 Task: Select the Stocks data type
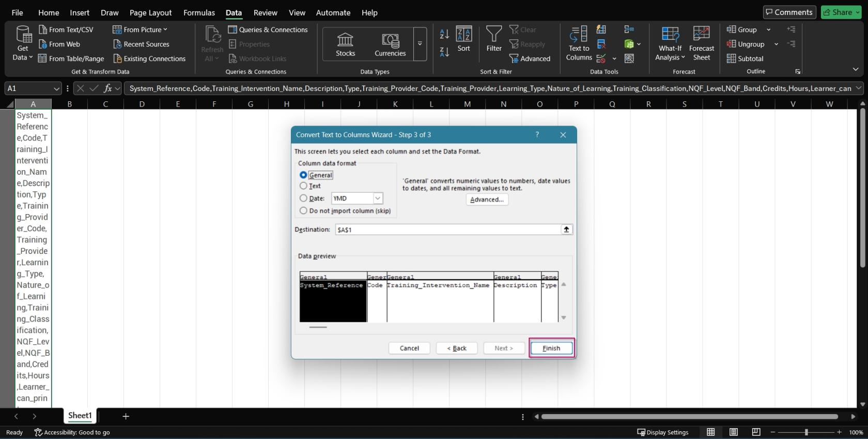tap(345, 44)
